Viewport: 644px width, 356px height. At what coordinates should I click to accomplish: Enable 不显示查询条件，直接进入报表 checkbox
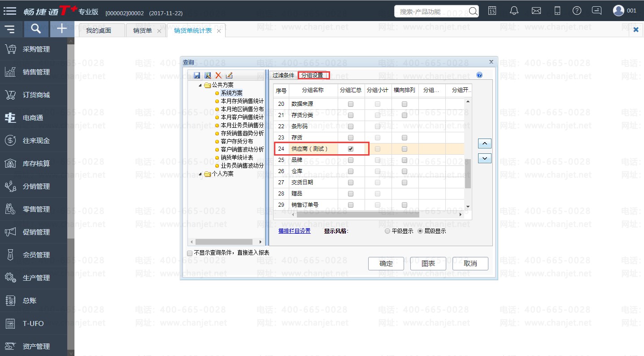click(190, 253)
